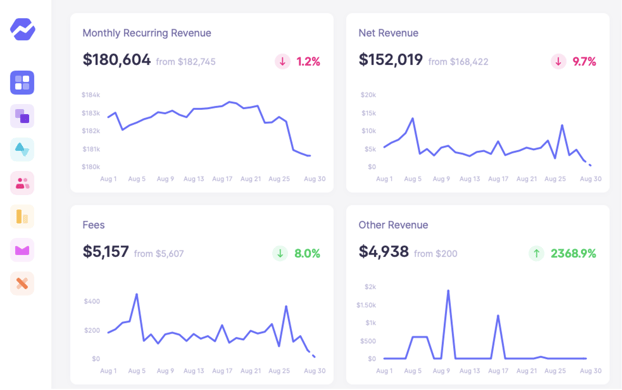Click the MRR line chart
622x390 pixels.
pos(209,129)
